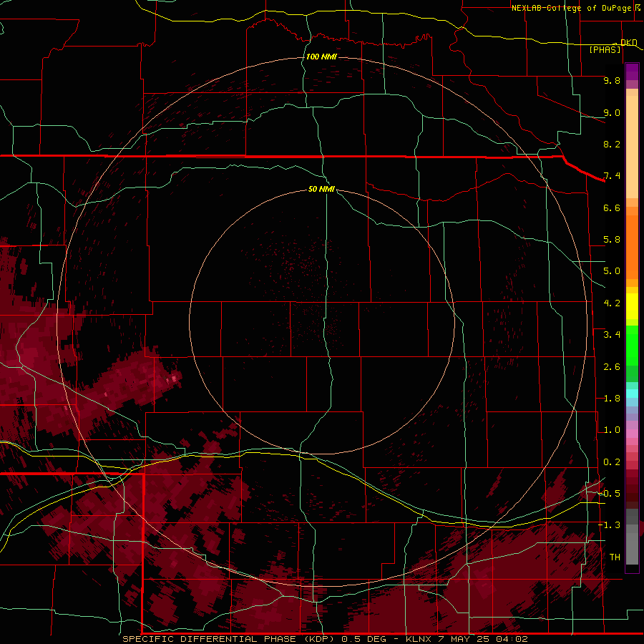Pick the purple segment of the color bar
Screen dimensions: 644x644
[632, 72]
